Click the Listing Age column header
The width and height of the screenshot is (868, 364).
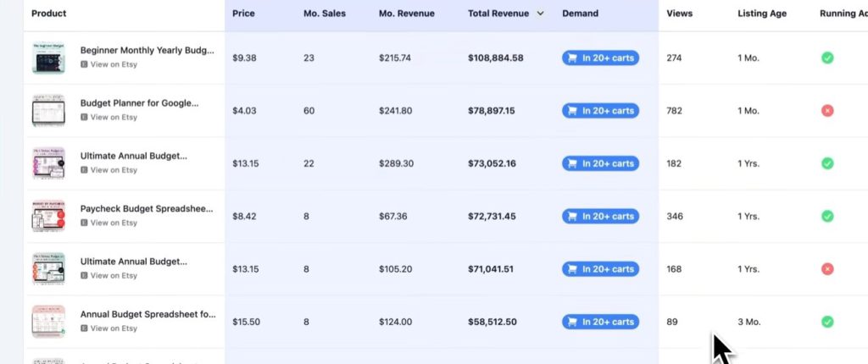click(x=763, y=14)
